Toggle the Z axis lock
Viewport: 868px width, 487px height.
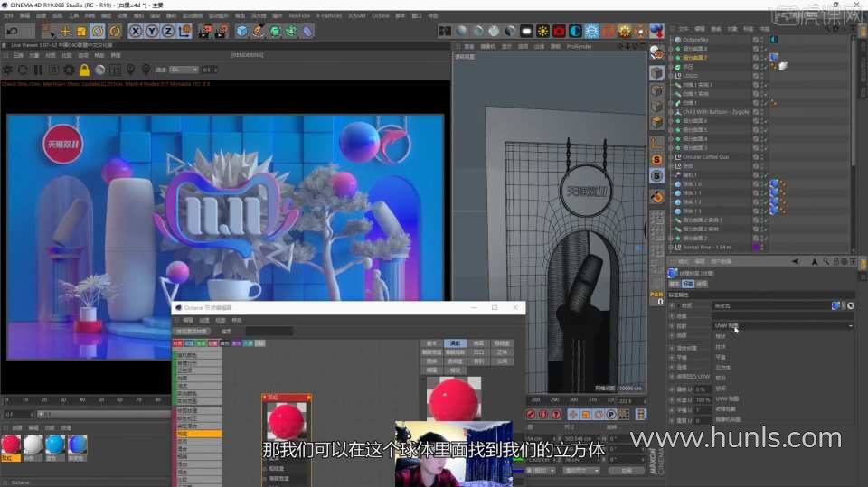pos(168,32)
